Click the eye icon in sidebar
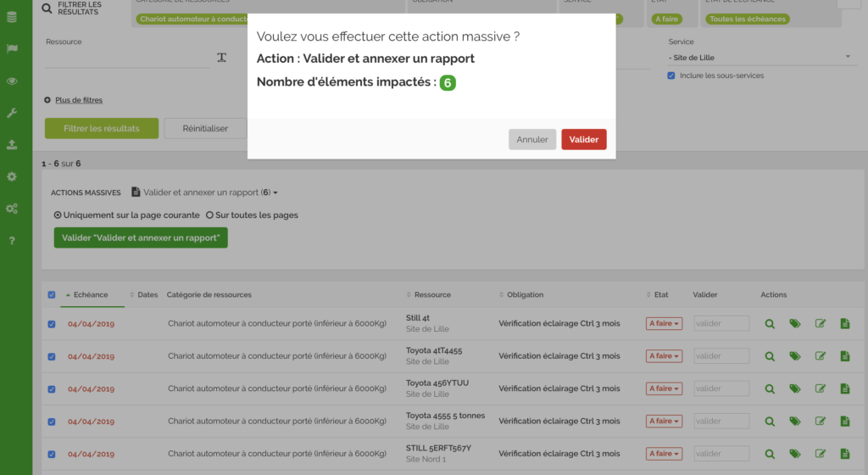868x475 pixels. coord(12,81)
